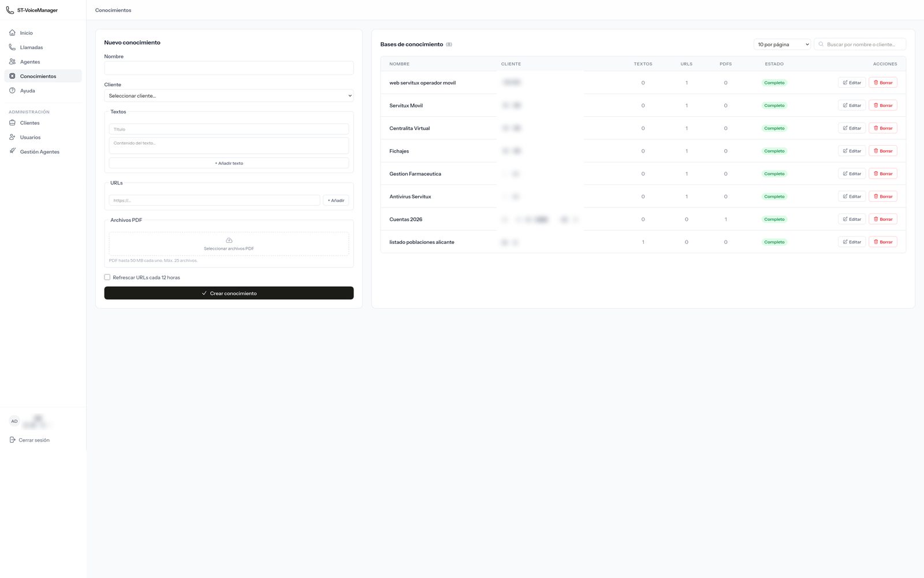
Task: Click Editar for Fichajes row
Action: pos(852,151)
